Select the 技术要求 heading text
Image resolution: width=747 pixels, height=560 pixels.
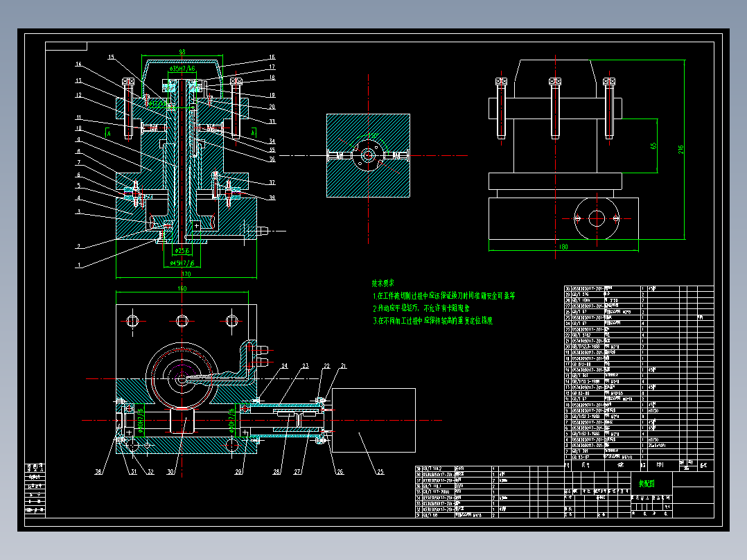[x=383, y=283]
